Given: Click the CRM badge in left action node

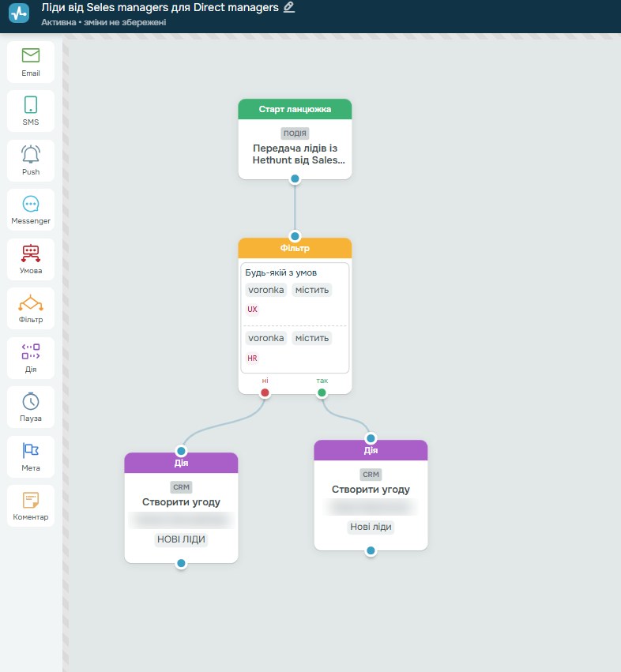Looking at the screenshot, I should pos(181,487).
